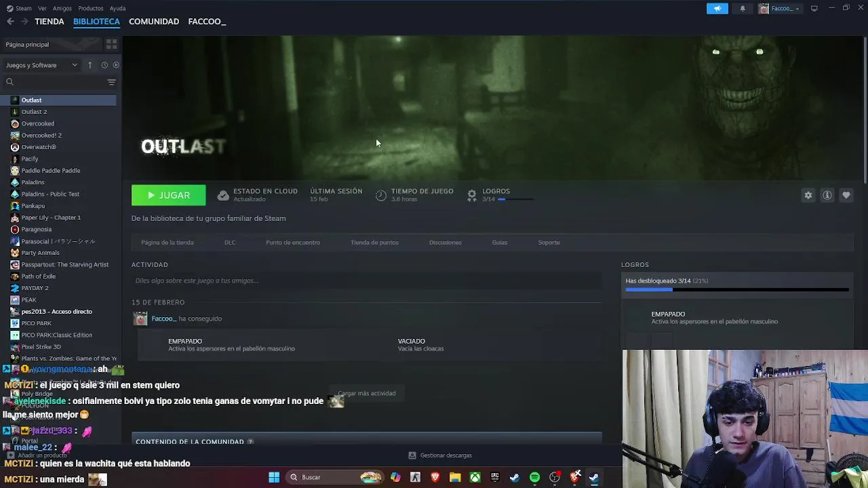Open the Soporte link
Screen dimensions: 868x488
tap(549, 243)
